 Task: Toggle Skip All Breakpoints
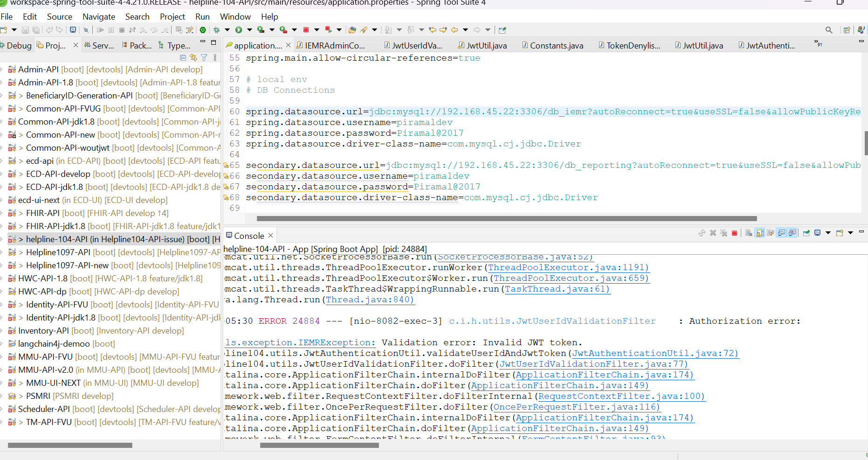[86, 30]
